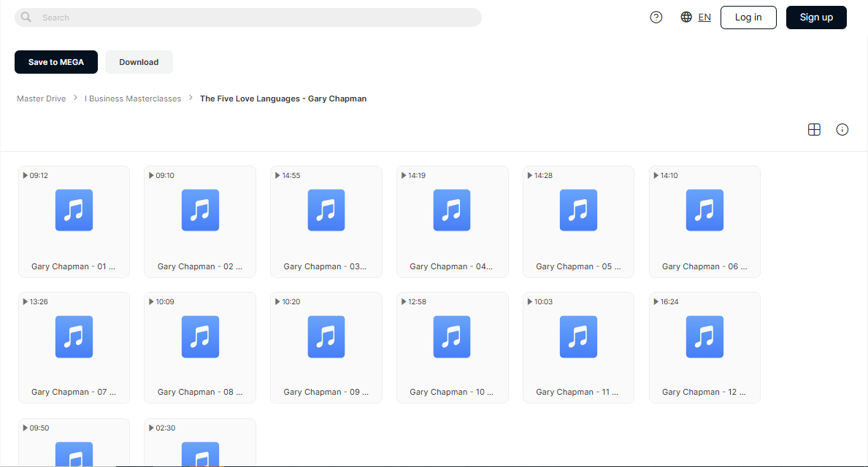Click the 09:10 play duration label
This screenshot has width=868, height=467.
click(161, 175)
